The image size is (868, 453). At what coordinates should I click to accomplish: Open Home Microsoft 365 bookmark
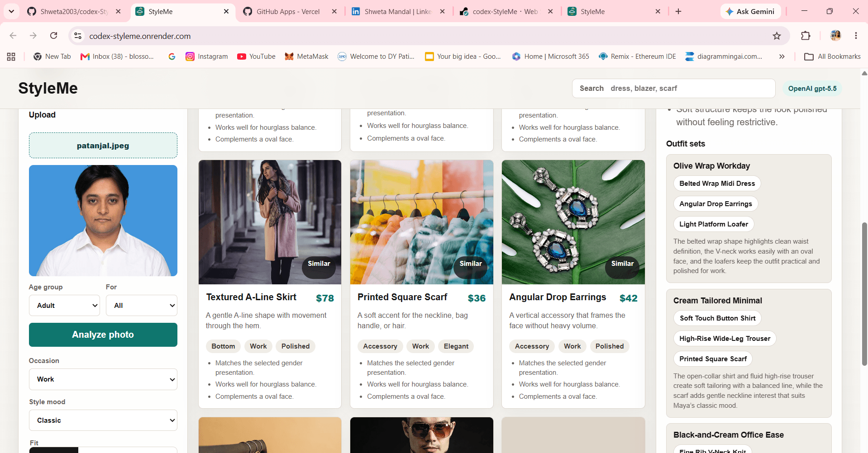tap(550, 57)
